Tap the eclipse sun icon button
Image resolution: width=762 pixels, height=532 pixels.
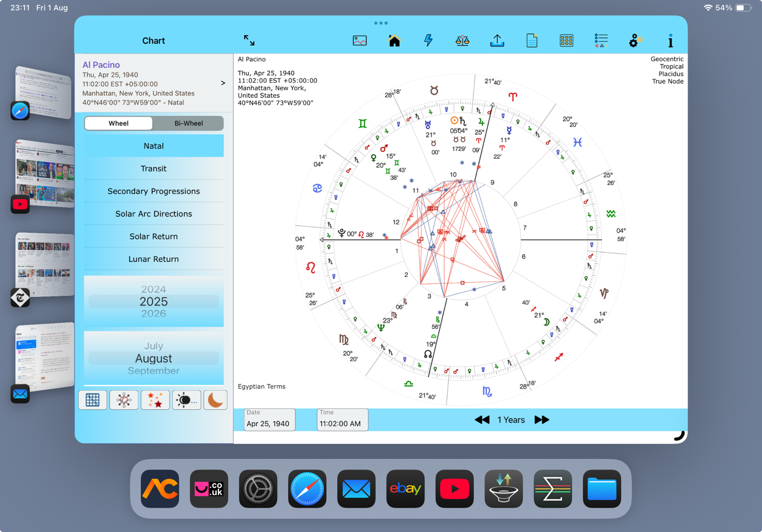185,400
